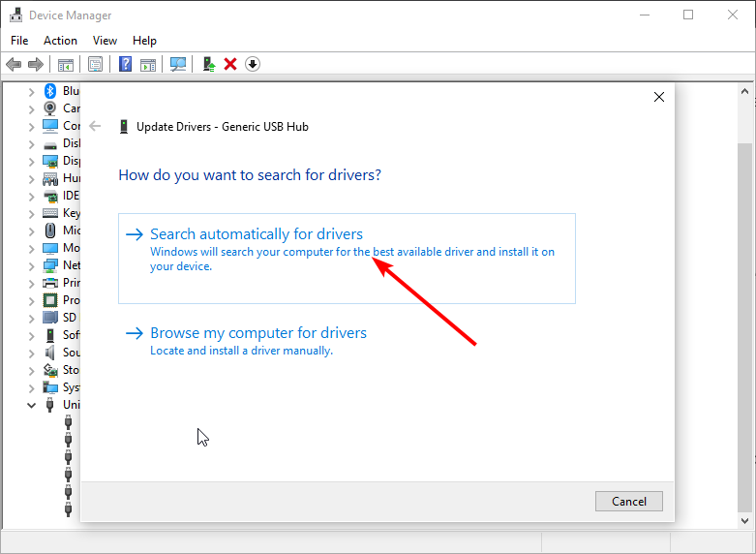Click the Update device driver toolbar icon
The image size is (756, 554).
(209, 64)
